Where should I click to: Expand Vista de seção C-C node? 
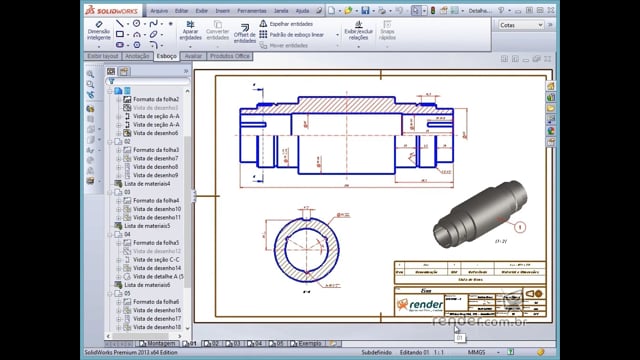(119, 260)
